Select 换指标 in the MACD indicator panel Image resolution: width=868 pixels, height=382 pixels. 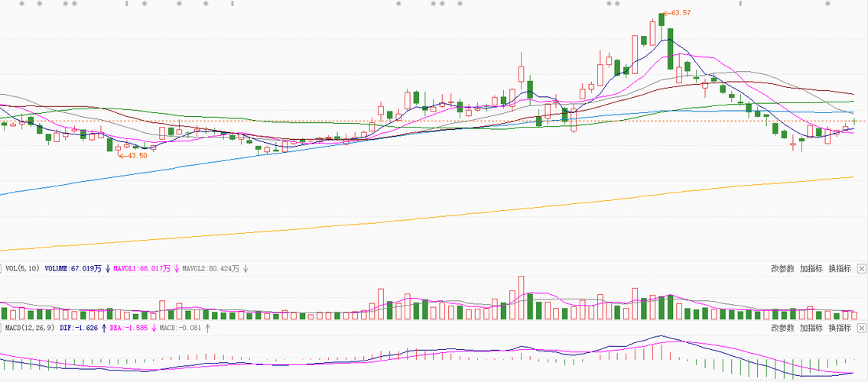pos(840,328)
